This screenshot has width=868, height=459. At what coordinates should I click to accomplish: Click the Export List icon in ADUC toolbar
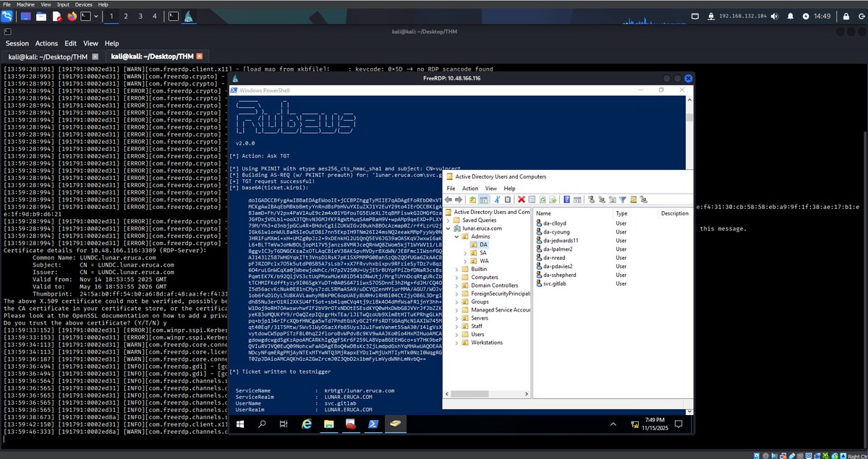pyautogui.click(x=552, y=200)
